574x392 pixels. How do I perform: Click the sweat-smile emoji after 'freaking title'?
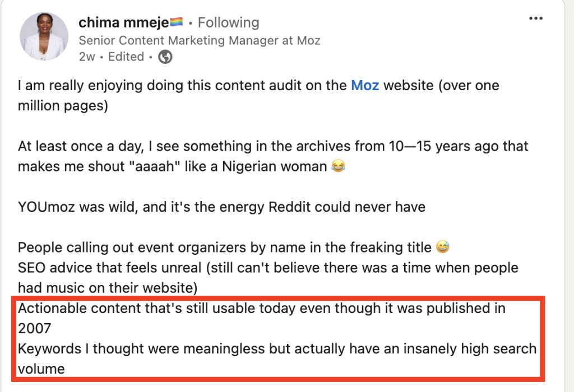tap(442, 248)
